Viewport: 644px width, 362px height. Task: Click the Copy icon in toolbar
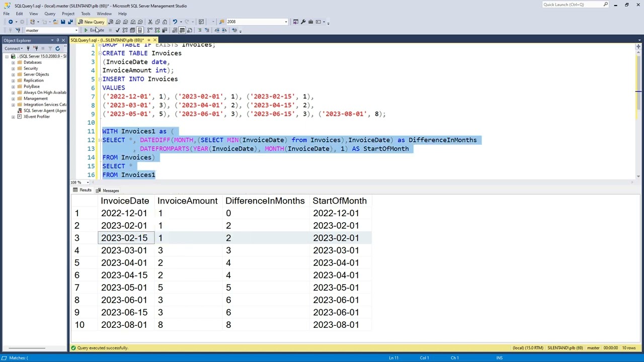point(157,22)
